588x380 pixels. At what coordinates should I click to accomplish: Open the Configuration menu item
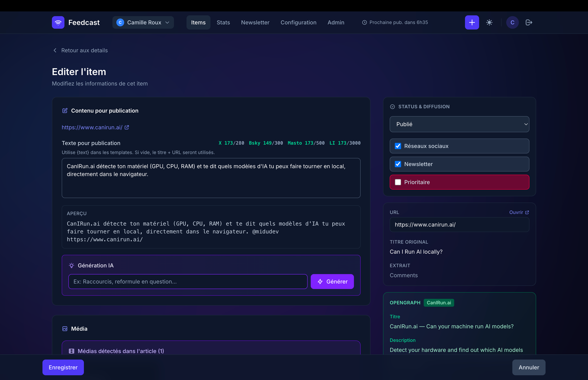[298, 22]
